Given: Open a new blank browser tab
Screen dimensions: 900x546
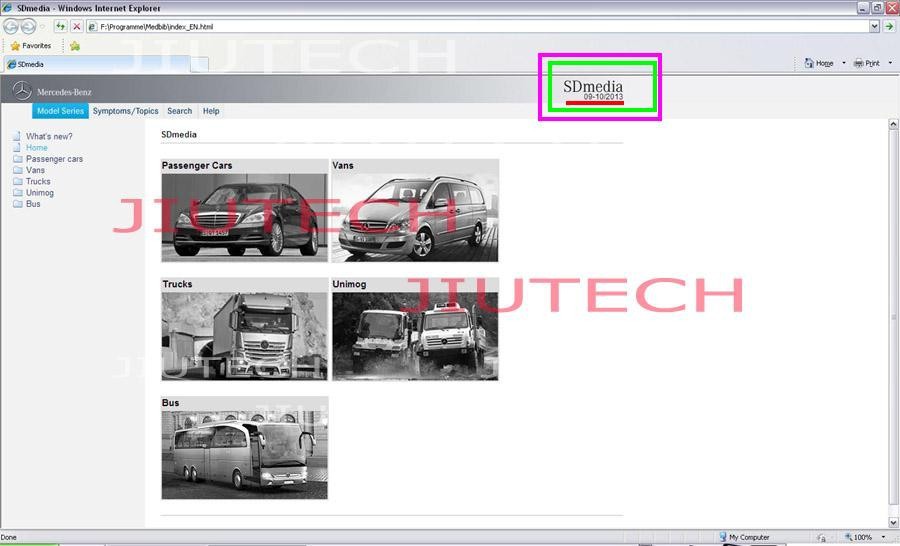Looking at the screenshot, I should coord(199,65).
